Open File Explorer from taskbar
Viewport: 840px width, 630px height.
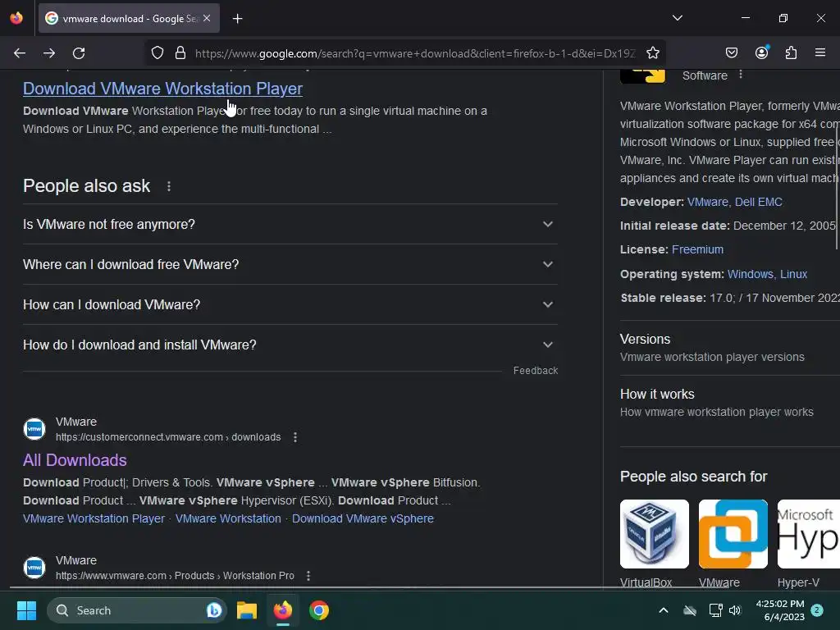247,610
